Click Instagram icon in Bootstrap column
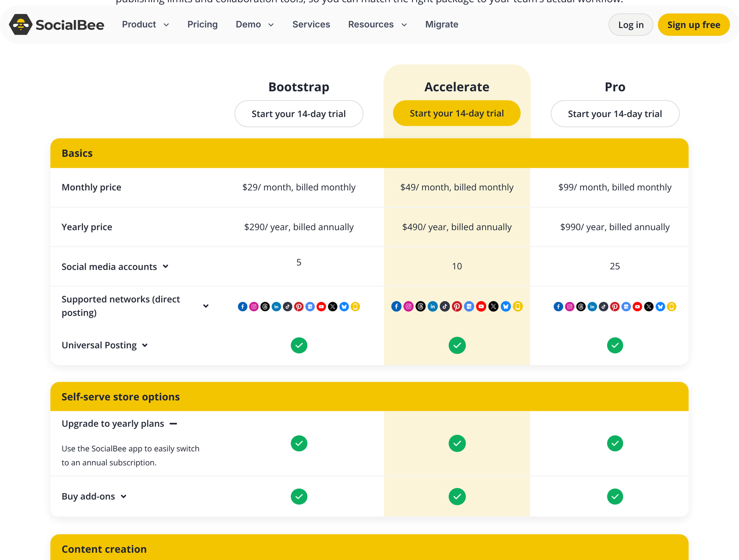The image size is (739, 560). pos(254,306)
